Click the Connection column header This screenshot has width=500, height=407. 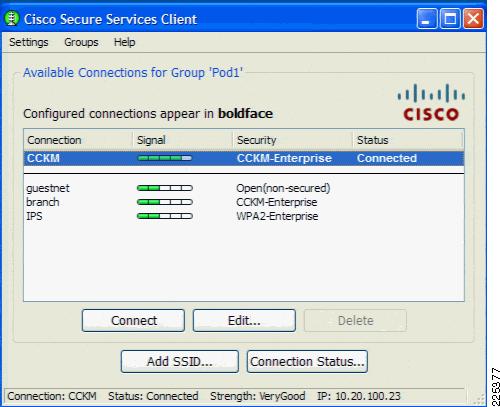[78, 140]
